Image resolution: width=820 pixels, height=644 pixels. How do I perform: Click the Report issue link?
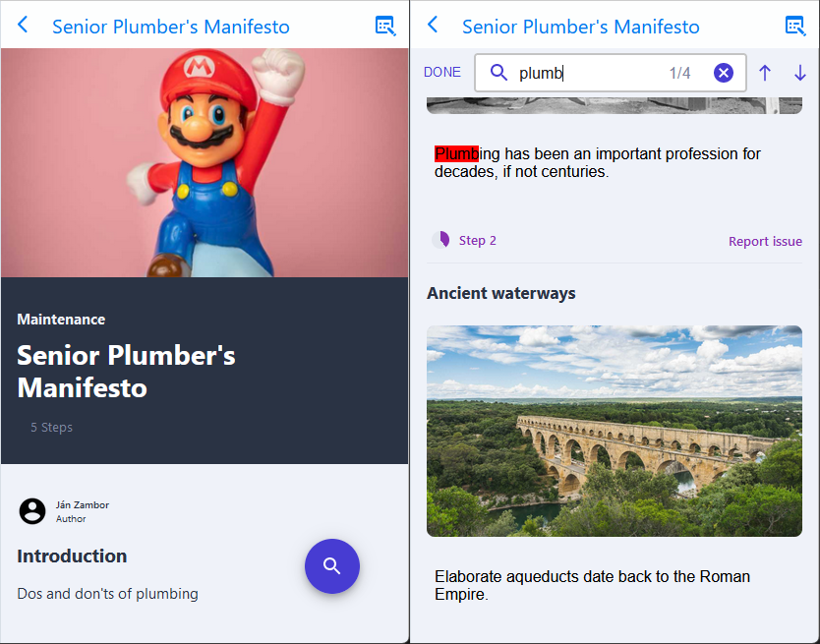click(x=765, y=241)
